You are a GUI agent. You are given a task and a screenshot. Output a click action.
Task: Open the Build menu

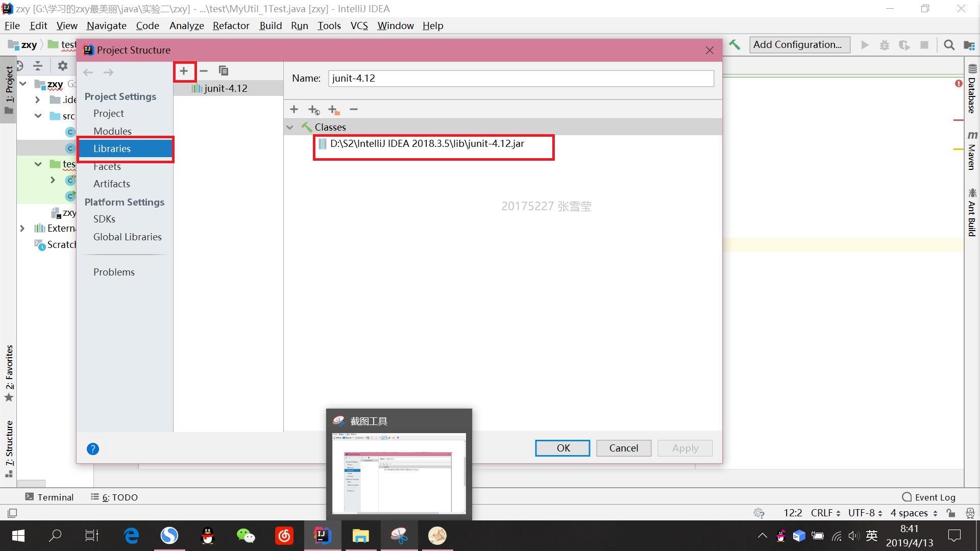pyautogui.click(x=271, y=26)
